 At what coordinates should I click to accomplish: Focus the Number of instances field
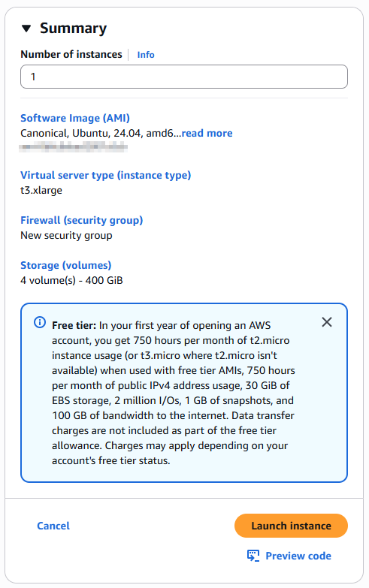tap(184, 77)
